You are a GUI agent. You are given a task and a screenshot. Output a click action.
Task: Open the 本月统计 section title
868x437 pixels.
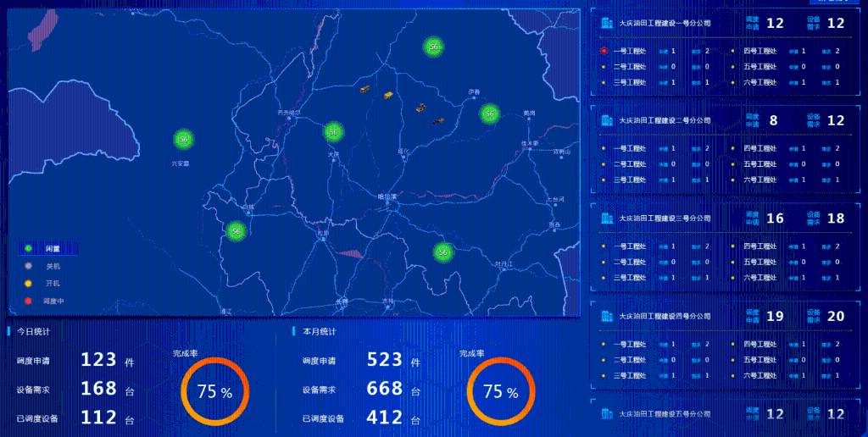pyautogui.click(x=319, y=331)
